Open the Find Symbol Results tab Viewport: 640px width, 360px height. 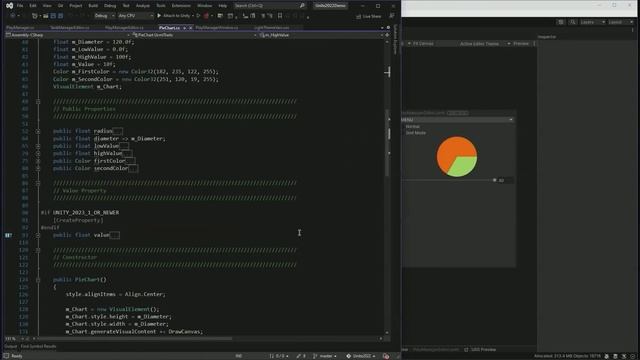coord(38,347)
